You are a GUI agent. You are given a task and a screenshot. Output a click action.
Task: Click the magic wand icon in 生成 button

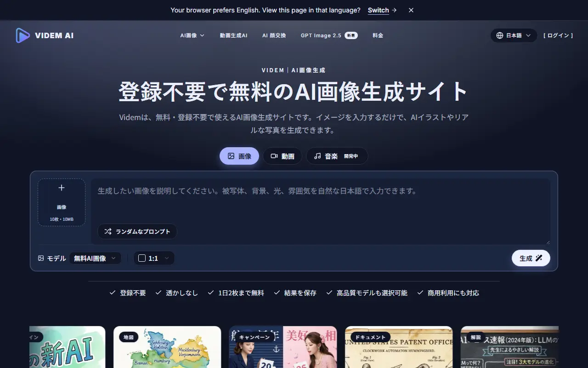click(539, 258)
